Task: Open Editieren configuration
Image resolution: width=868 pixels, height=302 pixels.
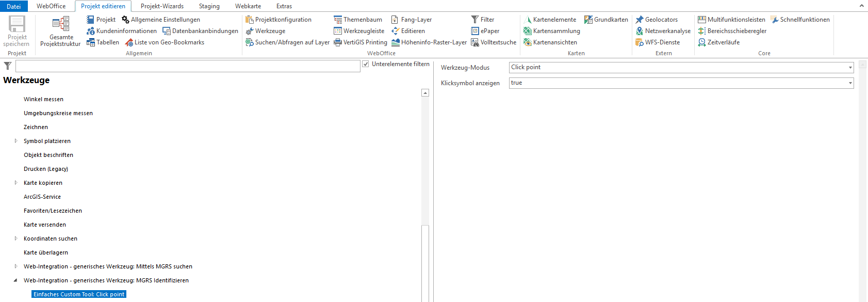Action: click(408, 31)
